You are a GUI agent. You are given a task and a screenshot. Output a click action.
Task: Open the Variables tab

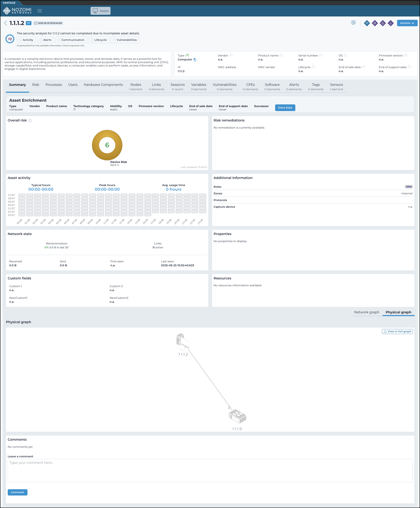[x=199, y=87]
